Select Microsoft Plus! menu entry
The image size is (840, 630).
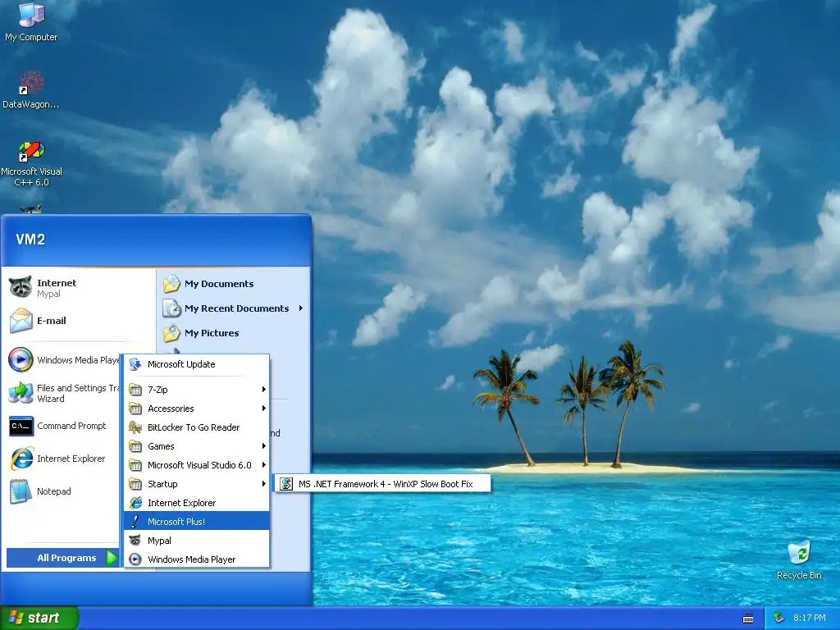pyautogui.click(x=197, y=521)
